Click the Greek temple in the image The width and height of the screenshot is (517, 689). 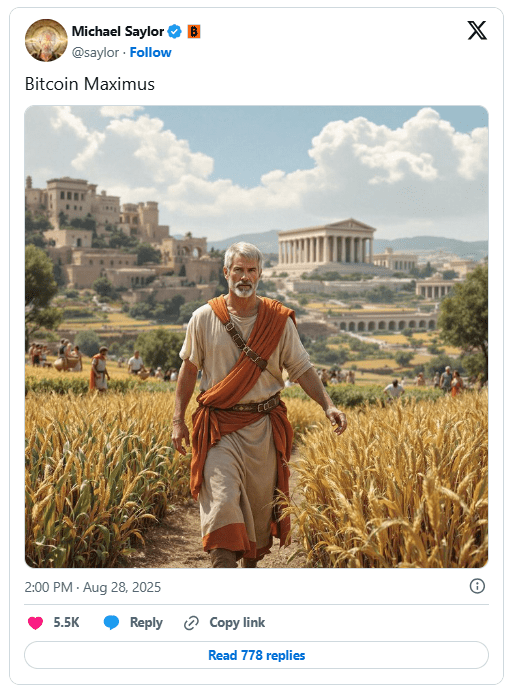[x=326, y=242]
